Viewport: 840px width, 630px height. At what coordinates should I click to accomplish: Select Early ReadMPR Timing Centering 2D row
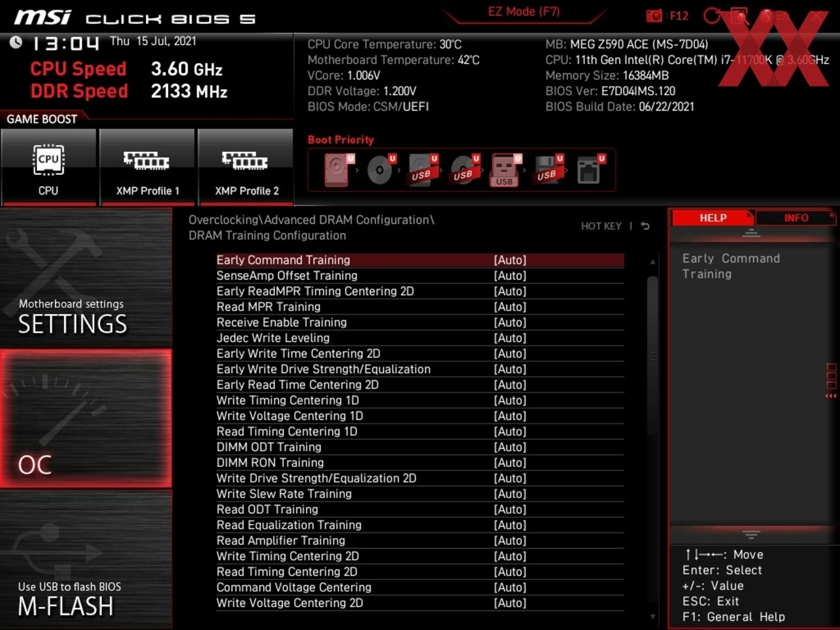[x=420, y=292]
